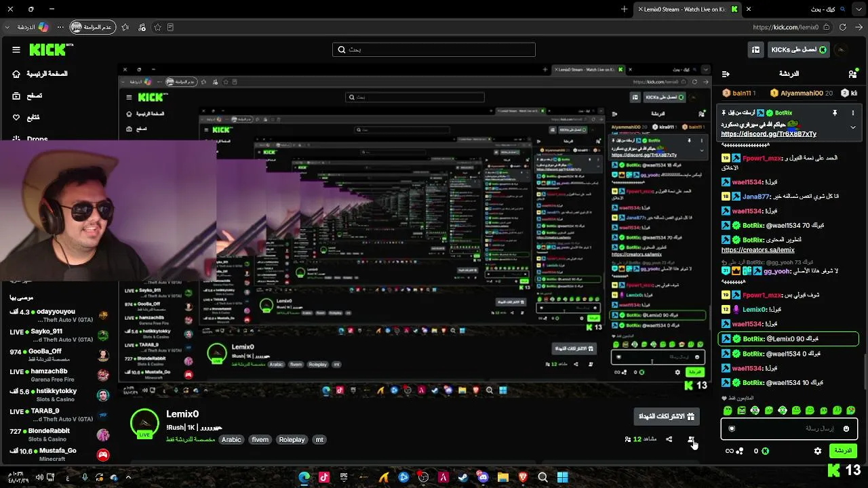Open BlondeRabbit recommended channel
The image size is (868, 488).
60,434
